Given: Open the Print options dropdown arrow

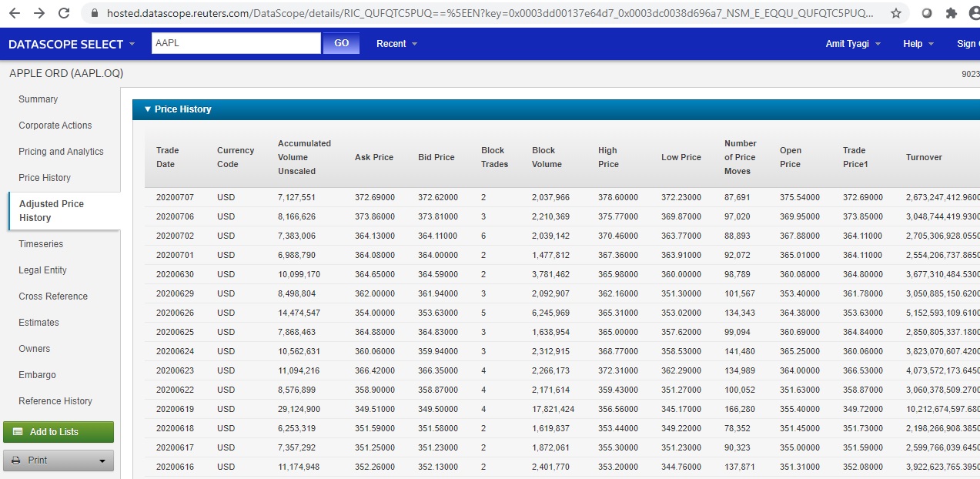Looking at the screenshot, I should pos(102,461).
